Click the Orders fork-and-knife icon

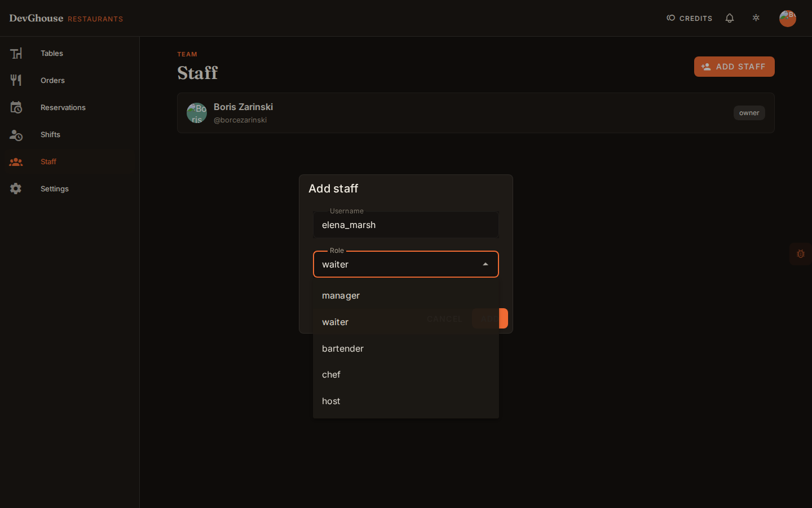point(16,80)
